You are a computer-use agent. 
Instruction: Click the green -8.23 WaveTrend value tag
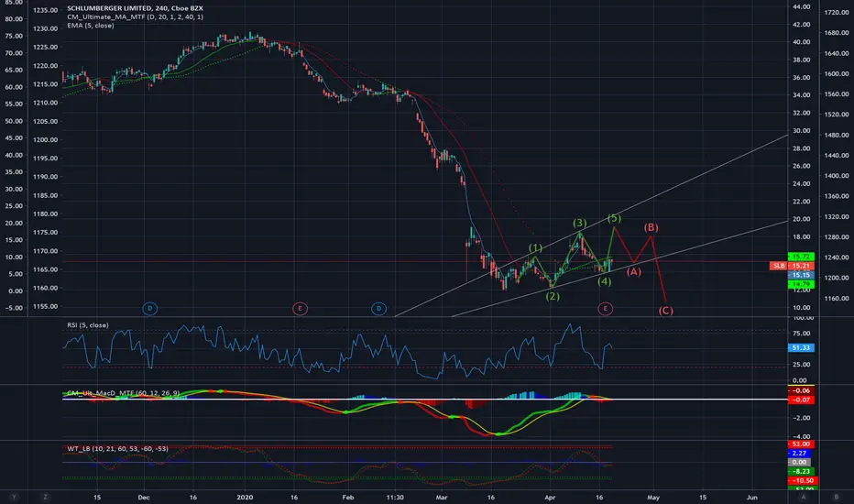coord(801,471)
